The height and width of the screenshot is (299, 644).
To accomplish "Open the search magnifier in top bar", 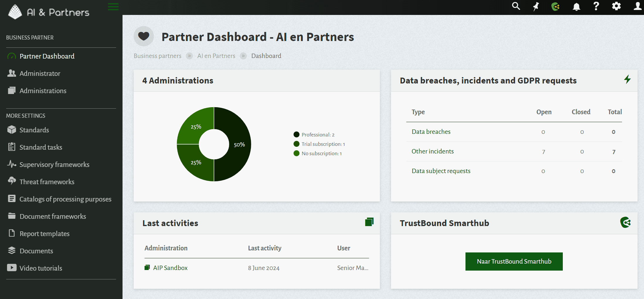I will (x=516, y=6).
